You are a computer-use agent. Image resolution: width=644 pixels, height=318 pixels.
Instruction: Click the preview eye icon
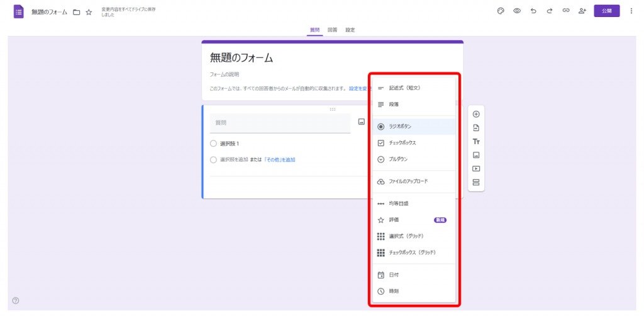517,11
